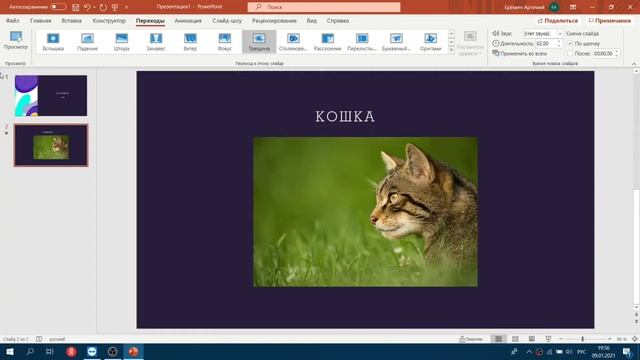Click Применить ко всем
The image size is (640, 360).
pyautogui.click(x=519, y=53)
